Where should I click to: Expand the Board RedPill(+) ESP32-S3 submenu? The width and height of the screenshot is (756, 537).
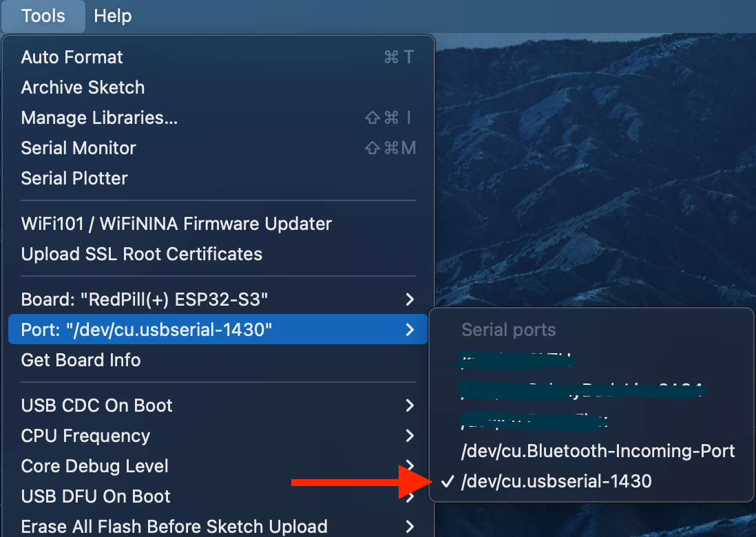point(145,299)
